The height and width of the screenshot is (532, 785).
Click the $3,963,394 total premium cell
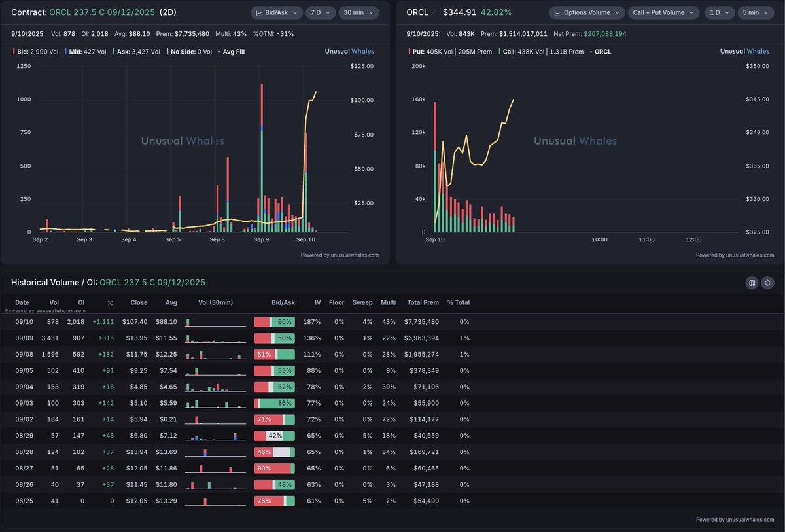point(421,338)
